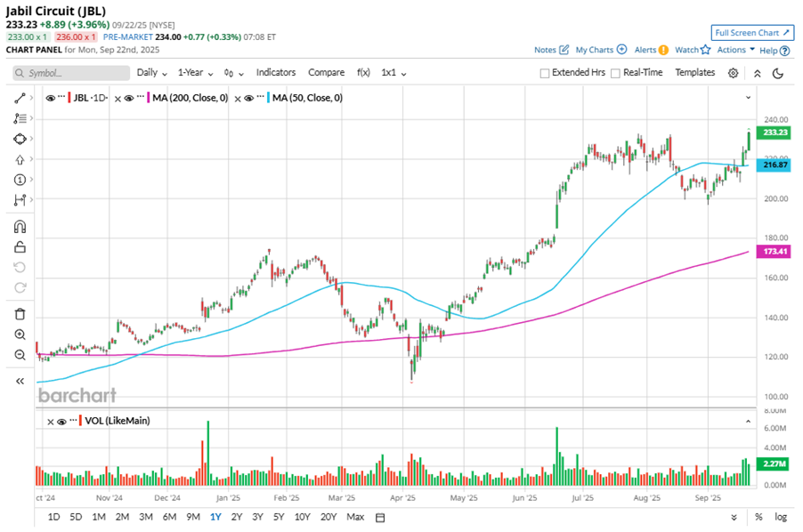
Task: Select the trend line drawing tool
Action: click(20, 98)
